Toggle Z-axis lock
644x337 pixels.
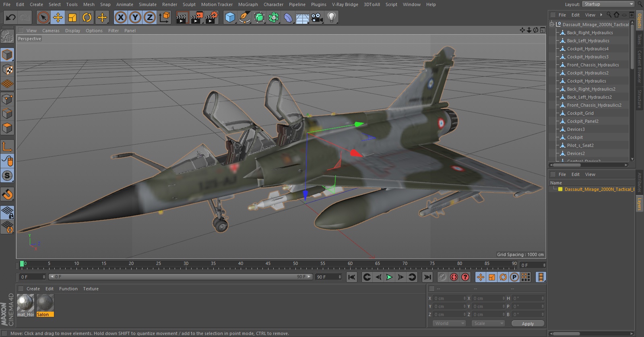pos(150,17)
